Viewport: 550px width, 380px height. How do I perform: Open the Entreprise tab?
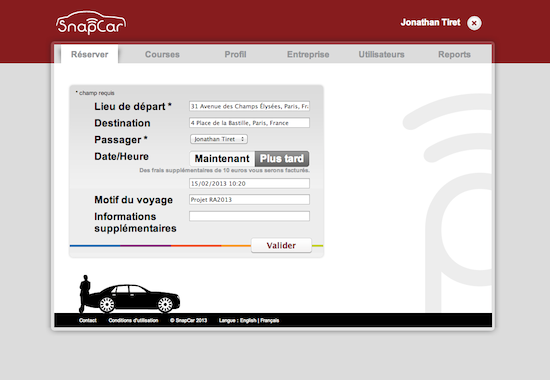click(308, 54)
